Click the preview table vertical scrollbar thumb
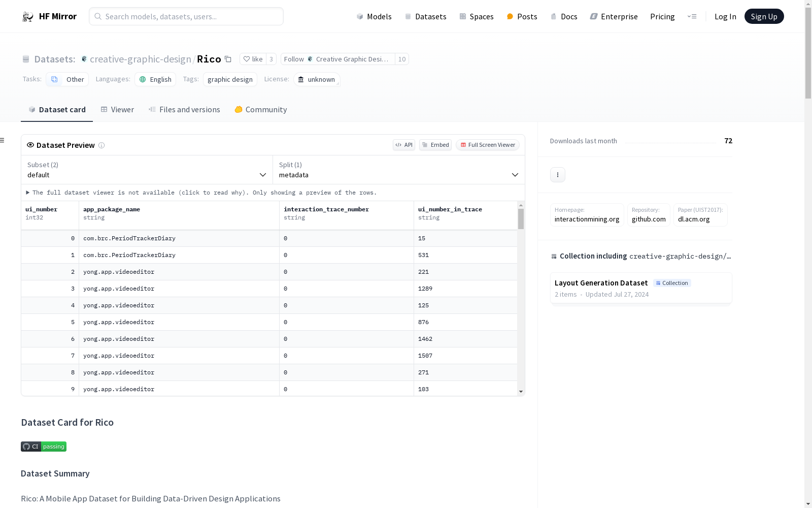This screenshot has height=508, width=812. pos(521,219)
